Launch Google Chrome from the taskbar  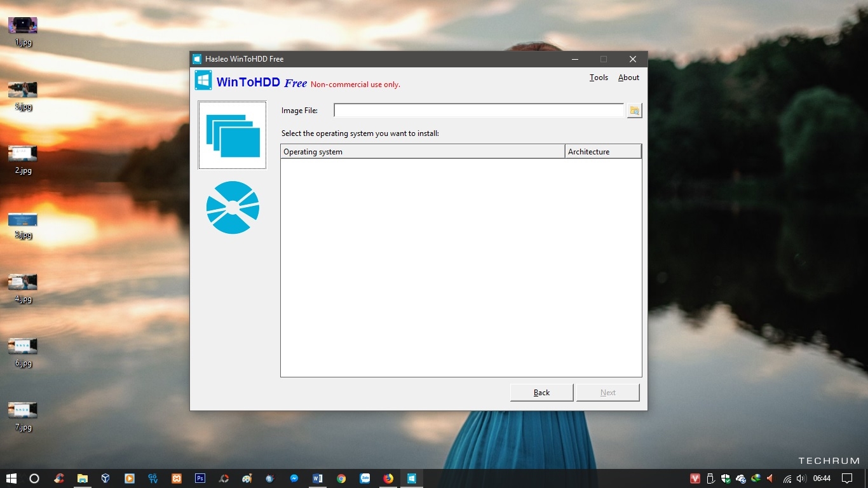[x=341, y=478]
